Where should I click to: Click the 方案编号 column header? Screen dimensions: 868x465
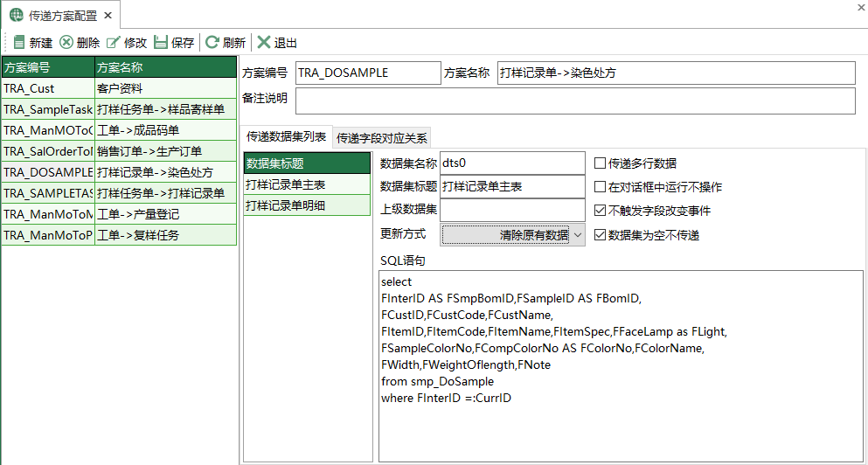pyautogui.click(x=48, y=67)
